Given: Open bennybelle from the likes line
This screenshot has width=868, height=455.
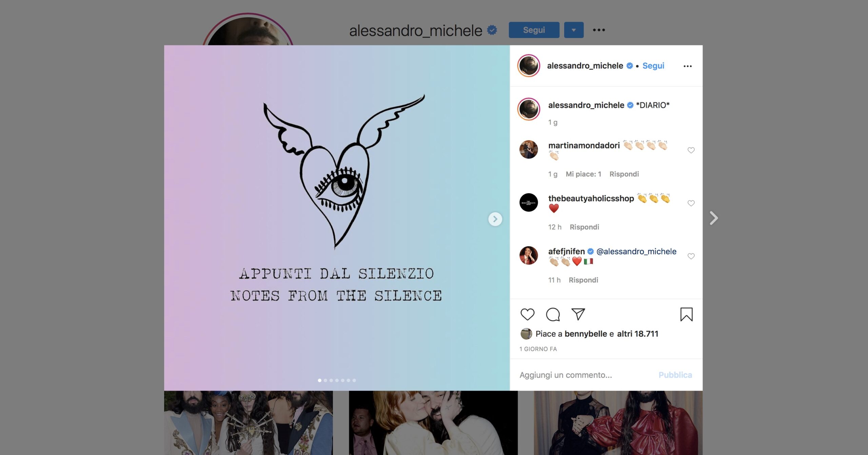Looking at the screenshot, I should point(586,334).
